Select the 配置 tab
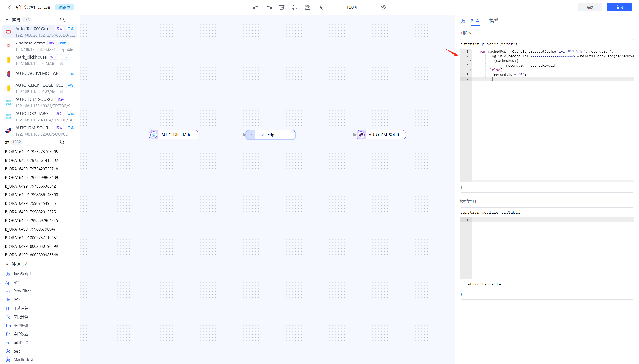This screenshot has height=364, width=639. (x=475, y=20)
